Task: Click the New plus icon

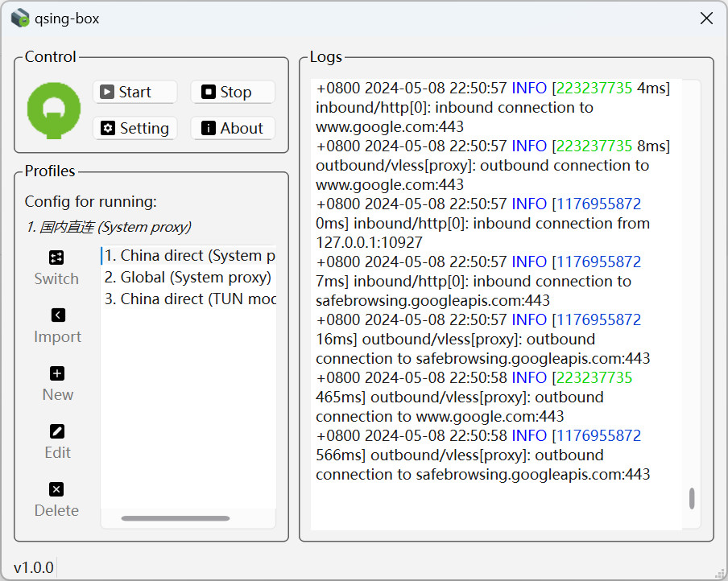Action: (57, 373)
